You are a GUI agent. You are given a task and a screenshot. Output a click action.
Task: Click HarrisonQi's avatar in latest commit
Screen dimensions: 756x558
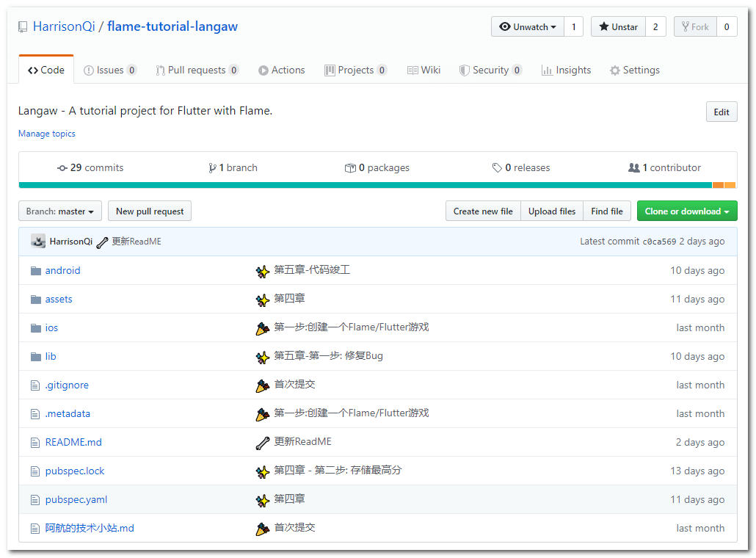click(38, 242)
